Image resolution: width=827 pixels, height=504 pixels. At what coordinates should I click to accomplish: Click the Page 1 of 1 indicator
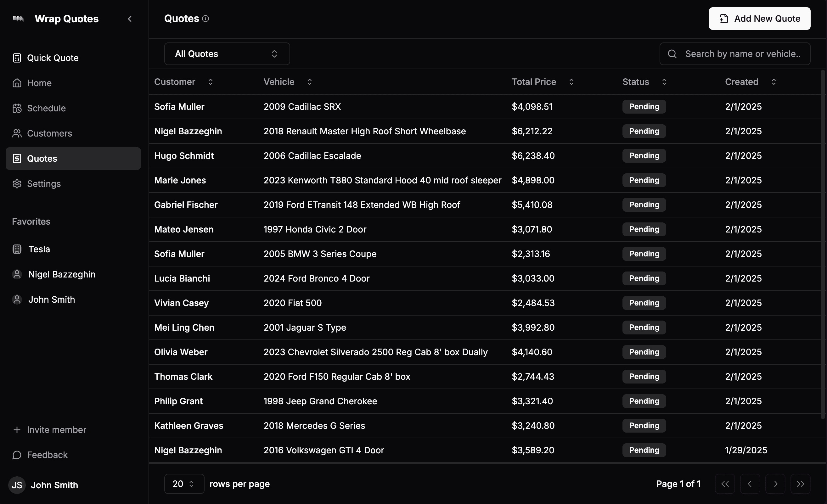(x=678, y=484)
